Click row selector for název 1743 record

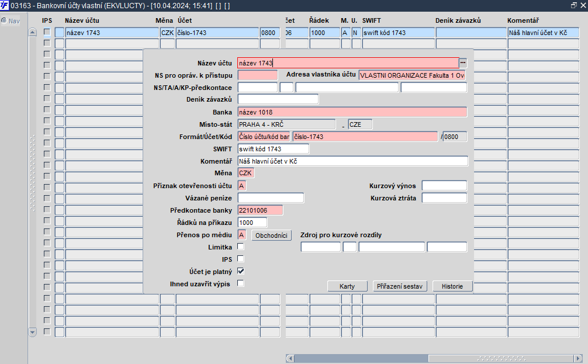tap(60, 33)
